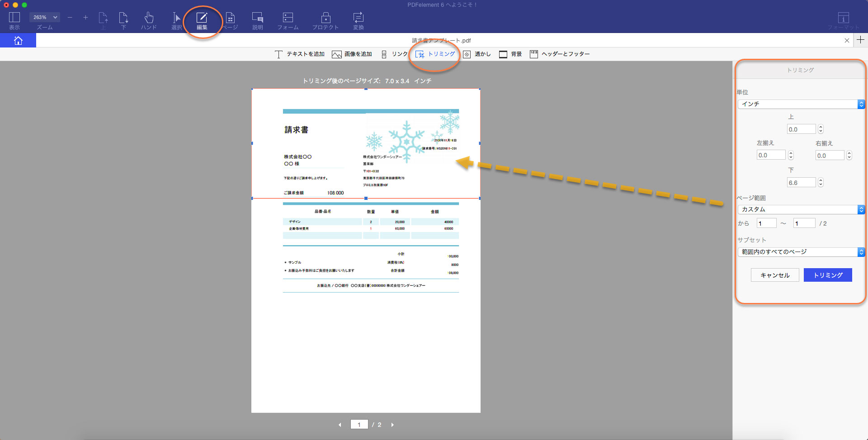
Task: Click the 左揃え left margin field
Action: point(771,155)
